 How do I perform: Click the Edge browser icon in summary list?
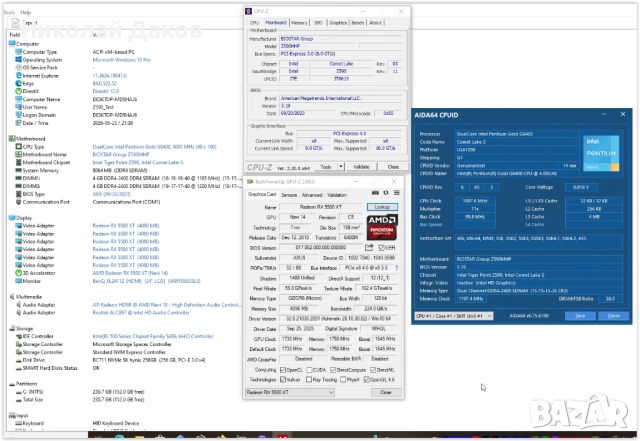click(x=18, y=83)
